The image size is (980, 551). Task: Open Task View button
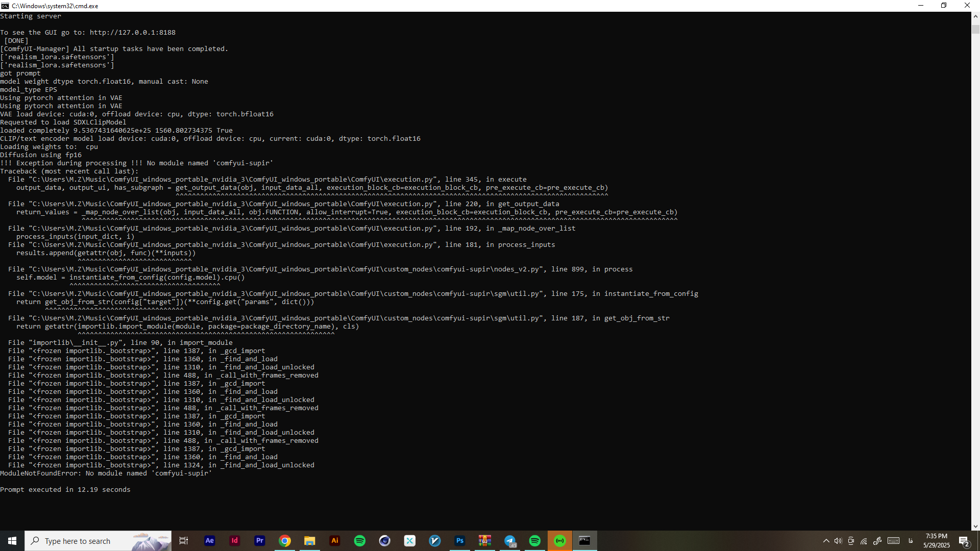point(184,541)
